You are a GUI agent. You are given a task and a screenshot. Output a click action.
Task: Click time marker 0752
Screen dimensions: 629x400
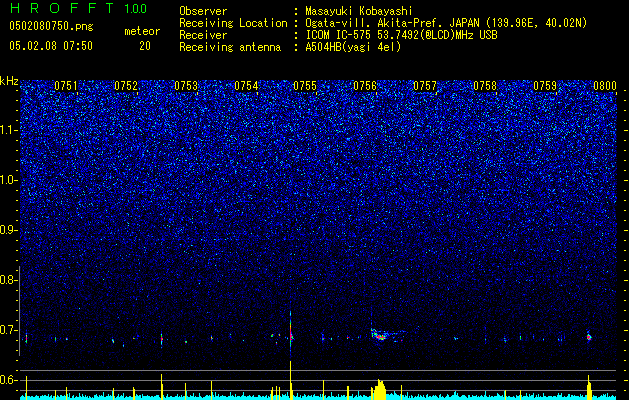point(126,86)
